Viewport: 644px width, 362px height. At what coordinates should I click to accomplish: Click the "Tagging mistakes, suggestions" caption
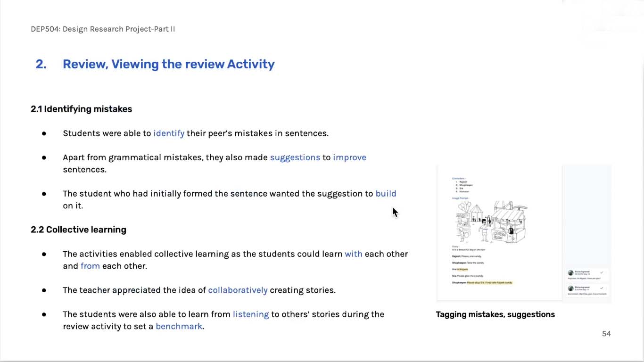tap(495, 314)
